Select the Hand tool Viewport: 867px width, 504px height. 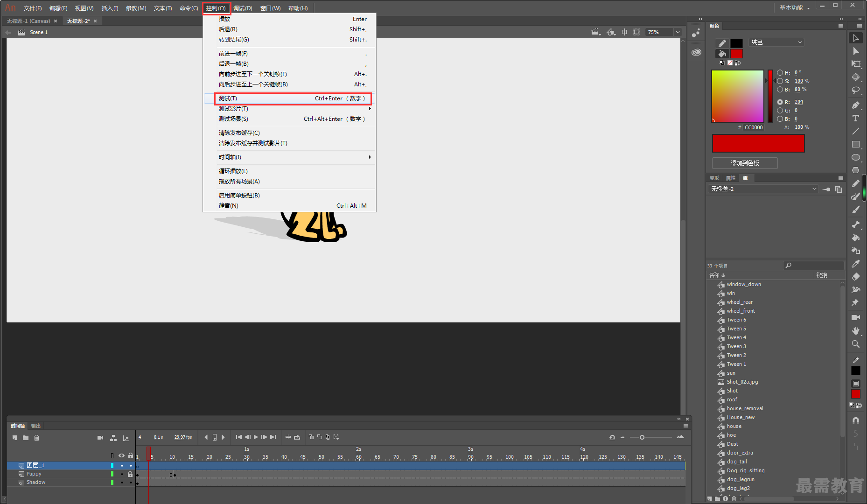[x=856, y=330]
